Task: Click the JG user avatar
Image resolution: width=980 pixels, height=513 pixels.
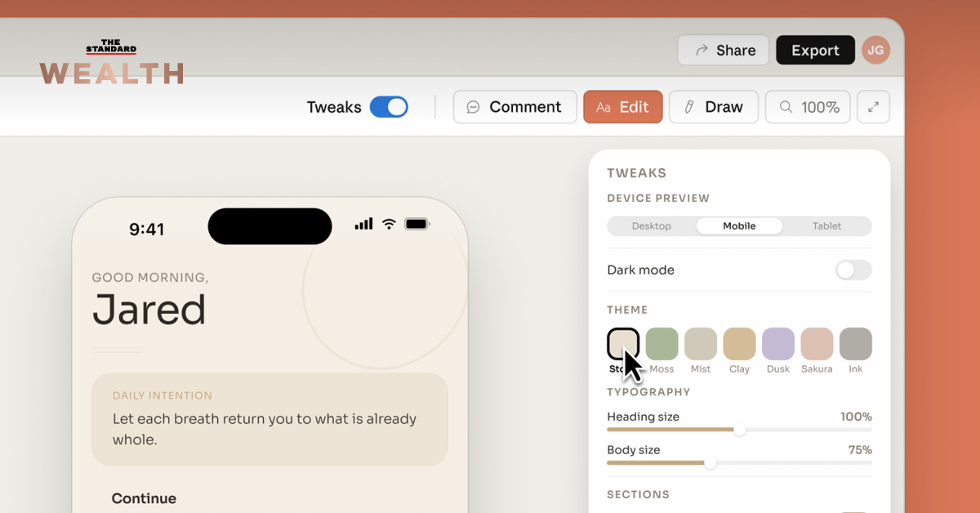Action: [x=875, y=50]
